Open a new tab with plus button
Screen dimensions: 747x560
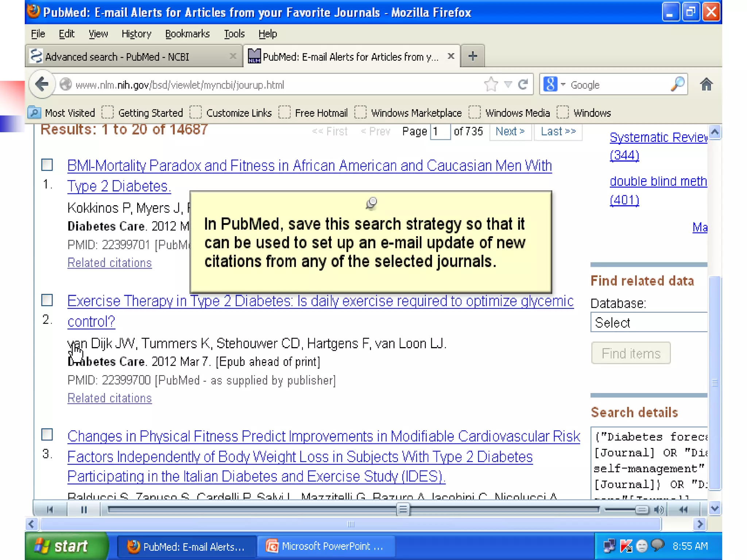pyautogui.click(x=473, y=56)
